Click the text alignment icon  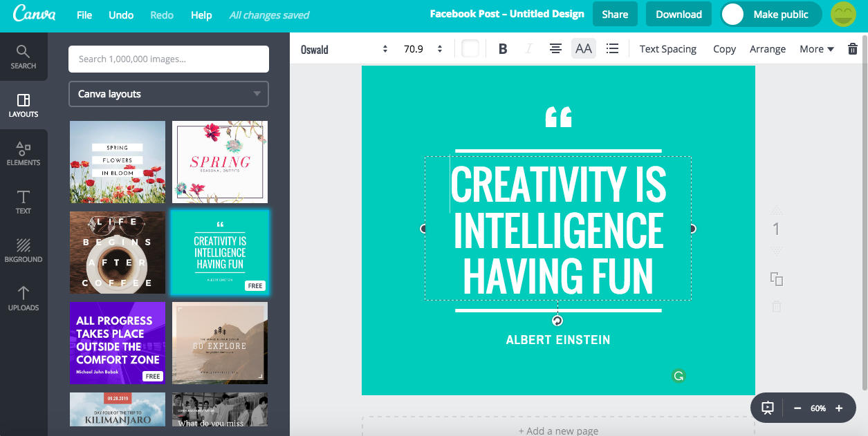[555, 49]
